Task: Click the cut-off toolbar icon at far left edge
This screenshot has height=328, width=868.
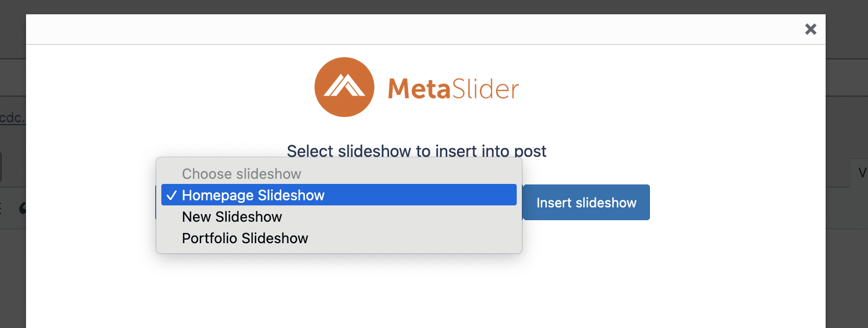Action: pos(2,208)
